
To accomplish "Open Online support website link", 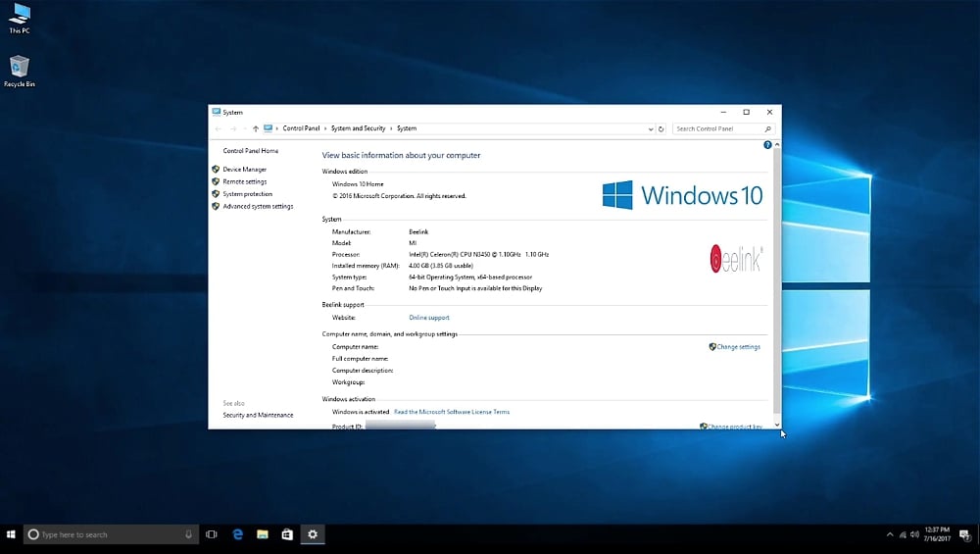I will 429,318.
